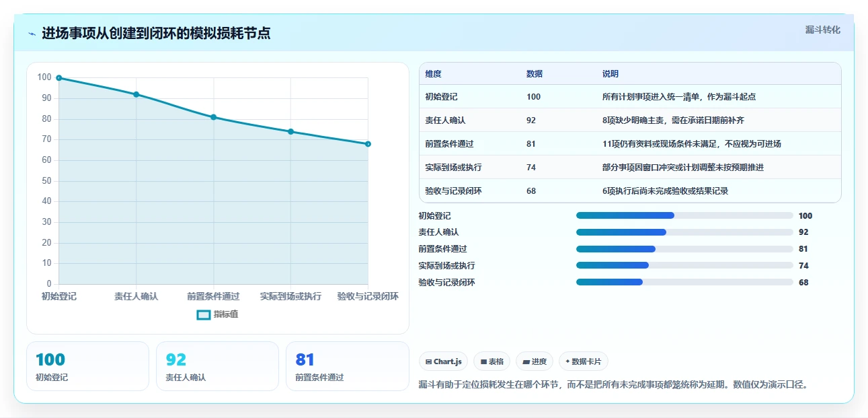Select the 进度 tag pill
868x418 pixels.
(535, 361)
